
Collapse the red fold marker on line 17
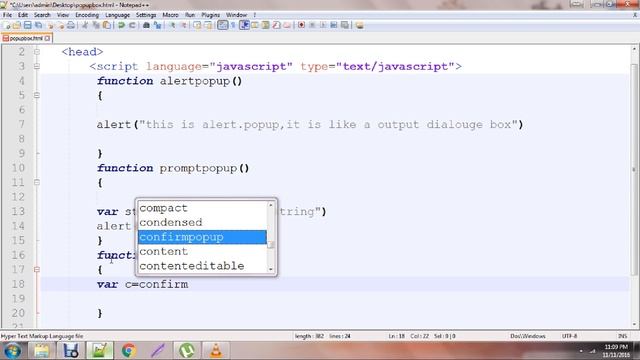point(37,269)
